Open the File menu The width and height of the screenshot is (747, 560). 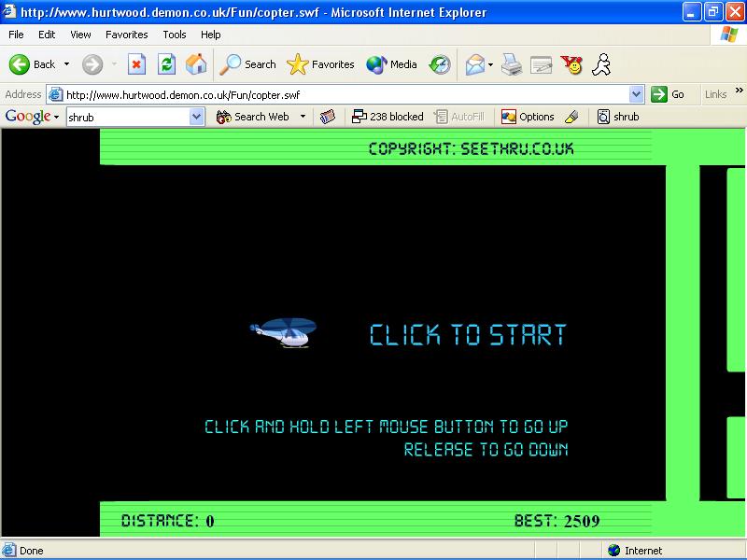16,35
